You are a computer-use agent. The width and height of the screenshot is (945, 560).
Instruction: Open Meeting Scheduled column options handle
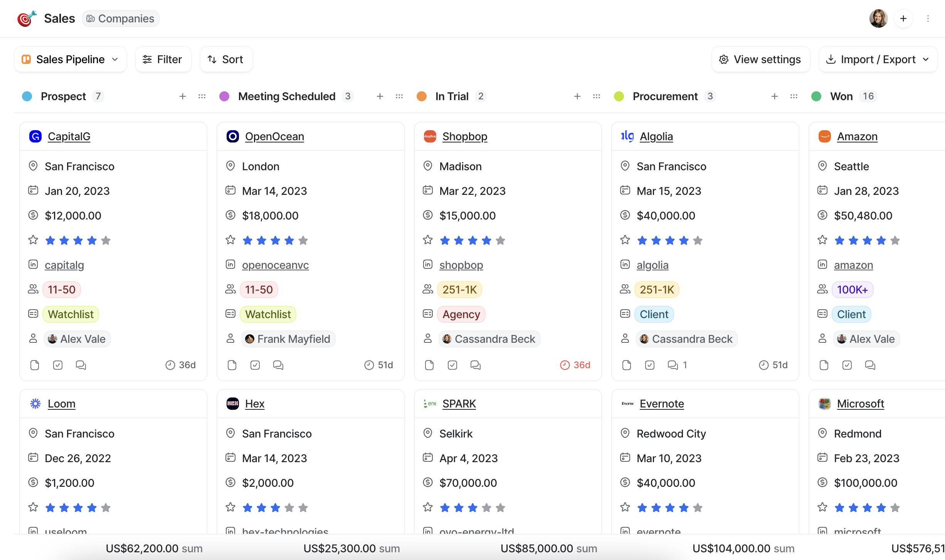pos(399,96)
